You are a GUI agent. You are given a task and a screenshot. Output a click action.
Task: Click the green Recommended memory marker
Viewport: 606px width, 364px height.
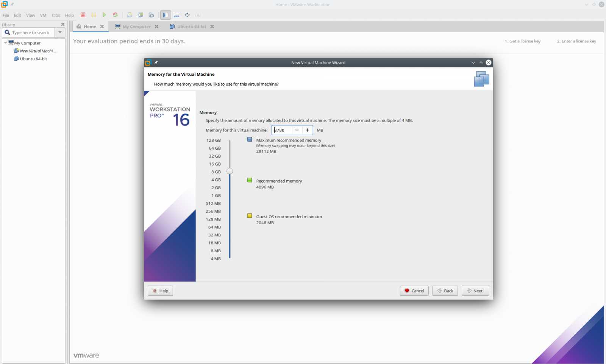[250, 180]
